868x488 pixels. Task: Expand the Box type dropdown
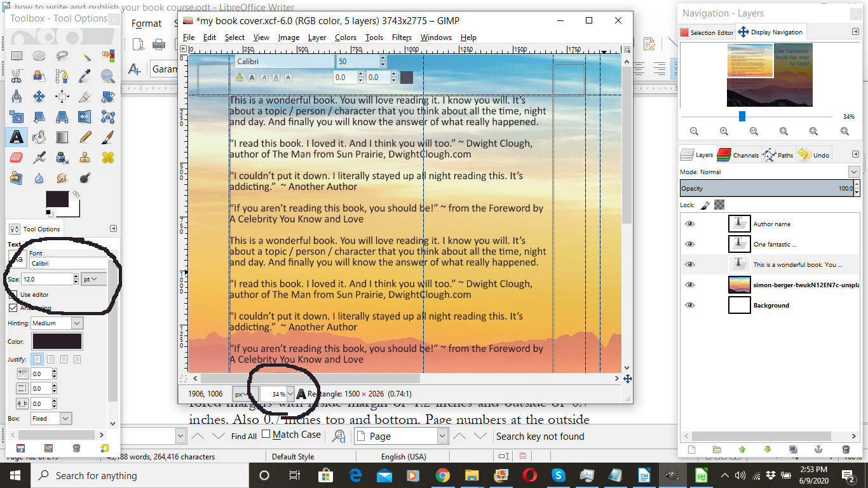[65, 418]
